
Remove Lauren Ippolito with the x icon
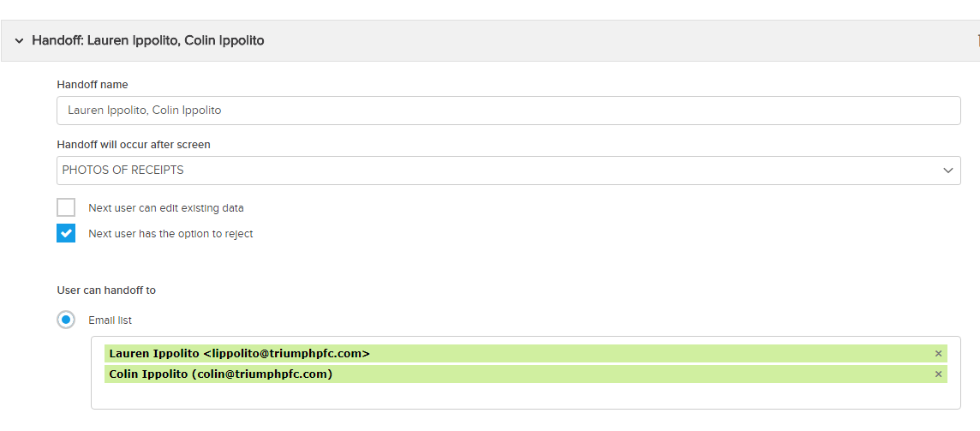click(x=938, y=354)
